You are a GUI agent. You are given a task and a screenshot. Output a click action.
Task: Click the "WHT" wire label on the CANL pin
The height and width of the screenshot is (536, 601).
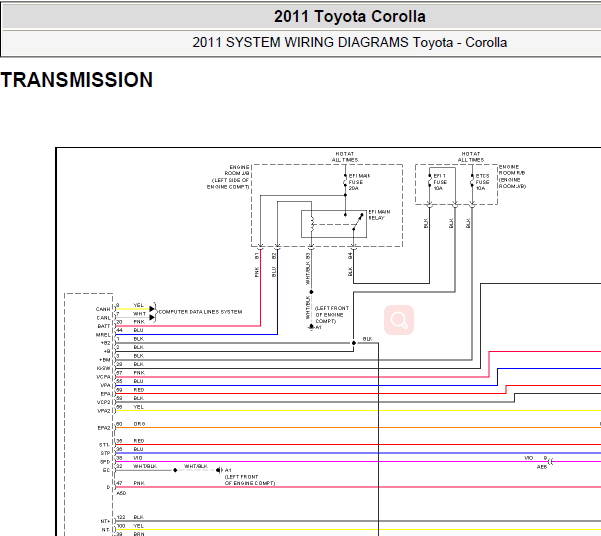coord(140,314)
